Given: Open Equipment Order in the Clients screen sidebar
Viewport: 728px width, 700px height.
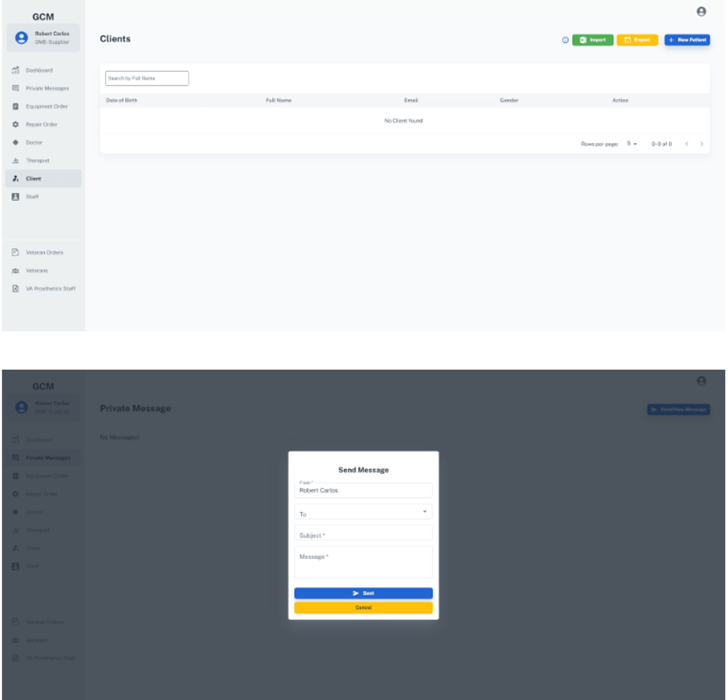Looking at the screenshot, I should tap(43, 106).
